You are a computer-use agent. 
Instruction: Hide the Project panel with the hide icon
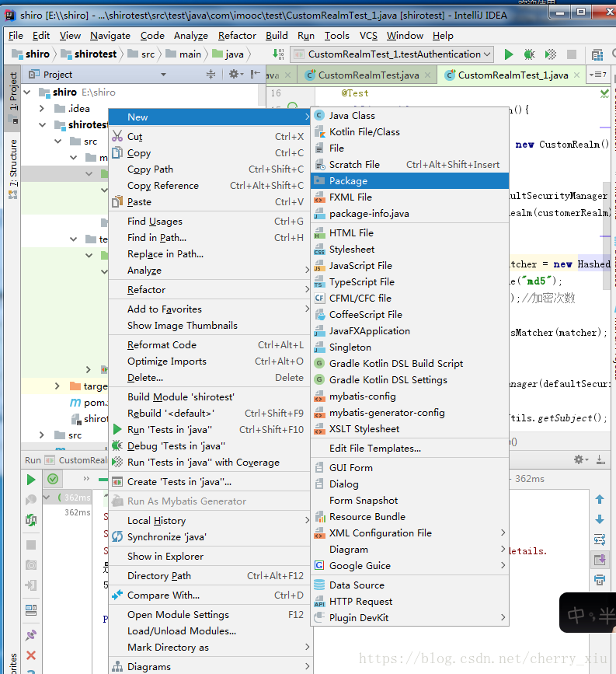[x=255, y=75]
